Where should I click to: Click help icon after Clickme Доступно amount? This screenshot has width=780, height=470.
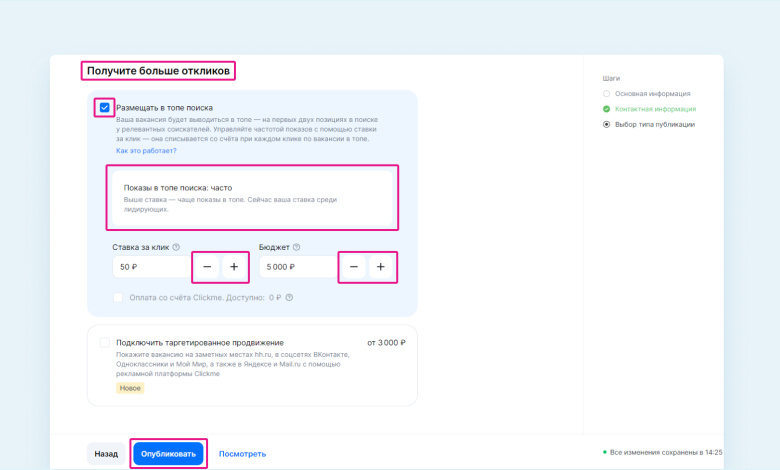coord(290,297)
